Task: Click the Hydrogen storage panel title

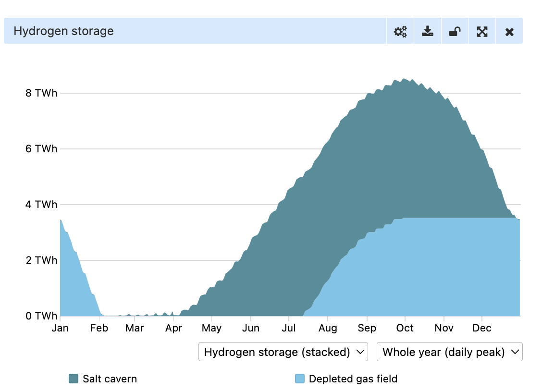Action: (63, 31)
